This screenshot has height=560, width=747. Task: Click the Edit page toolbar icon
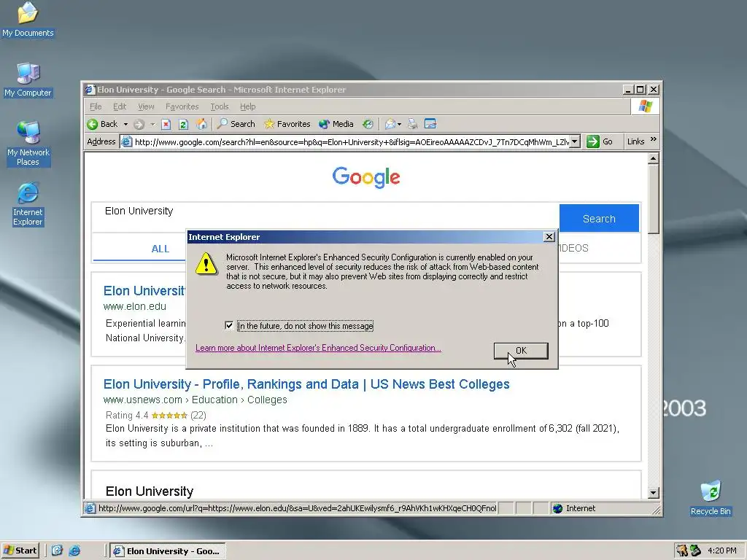[430, 124]
